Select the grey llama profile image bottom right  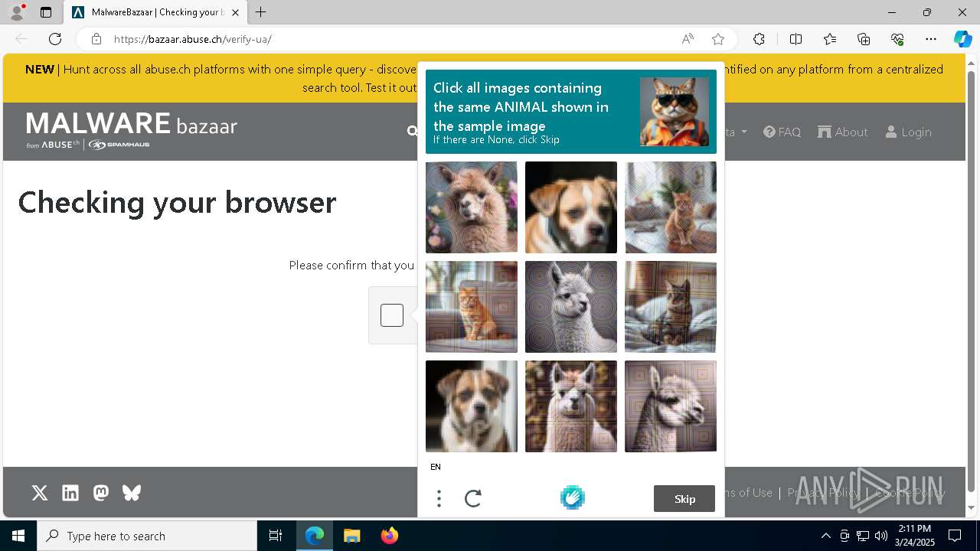pyautogui.click(x=671, y=406)
